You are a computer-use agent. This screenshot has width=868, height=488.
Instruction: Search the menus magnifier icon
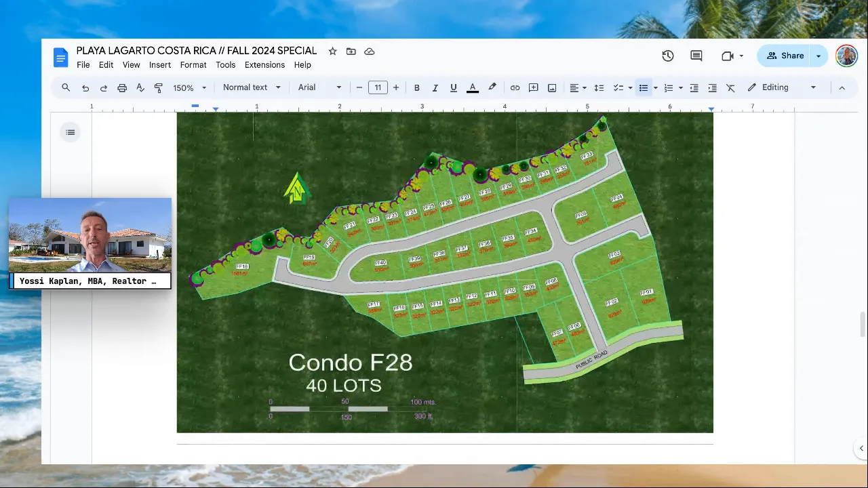(66, 87)
